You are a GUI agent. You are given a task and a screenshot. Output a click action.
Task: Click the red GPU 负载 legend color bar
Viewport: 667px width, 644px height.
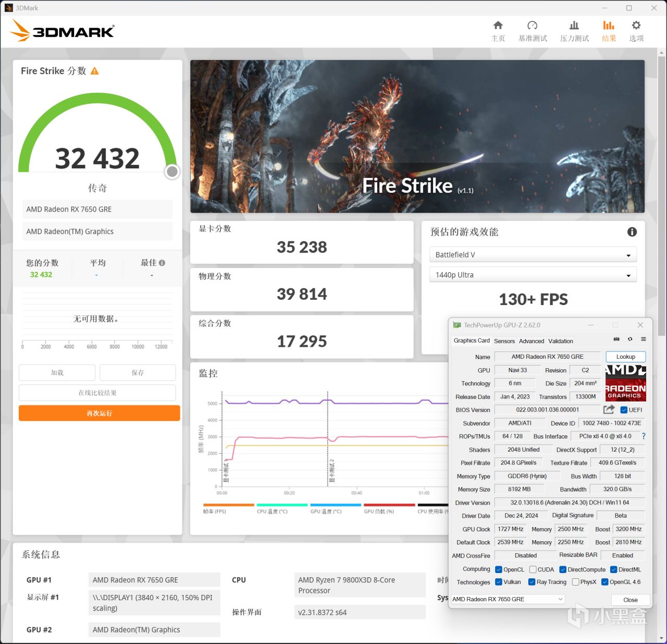coord(389,505)
